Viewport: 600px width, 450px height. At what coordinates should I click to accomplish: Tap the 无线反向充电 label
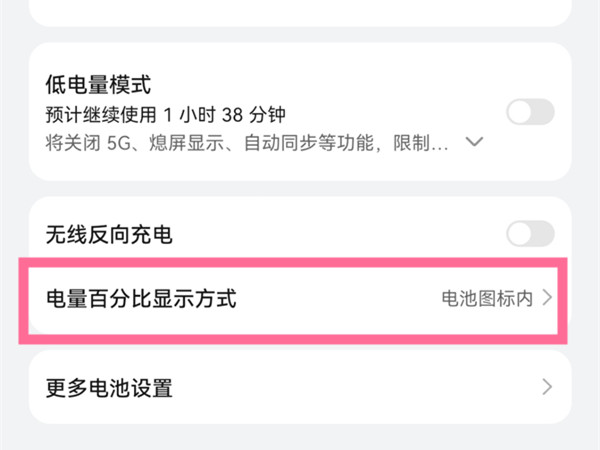(x=110, y=235)
